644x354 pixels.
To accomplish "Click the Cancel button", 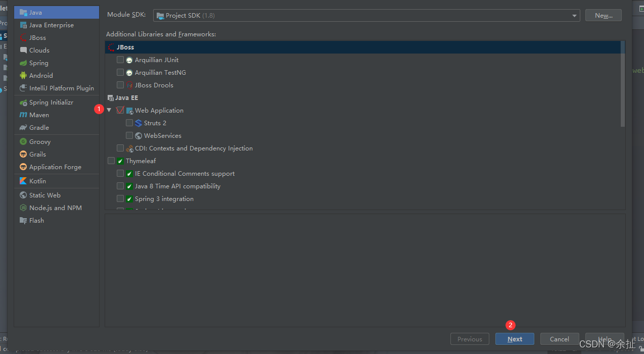I will [x=560, y=339].
